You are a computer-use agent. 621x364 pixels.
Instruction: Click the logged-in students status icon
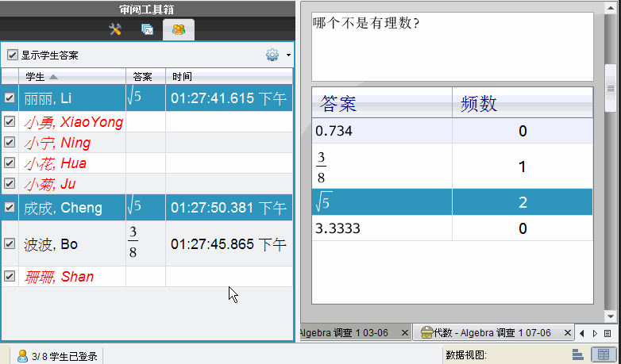tap(23, 356)
